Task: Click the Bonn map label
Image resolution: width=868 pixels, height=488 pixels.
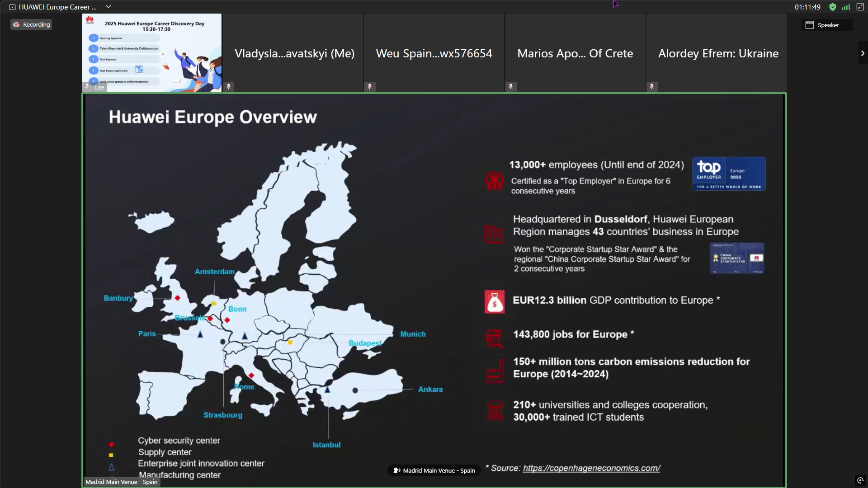Action: [x=237, y=309]
